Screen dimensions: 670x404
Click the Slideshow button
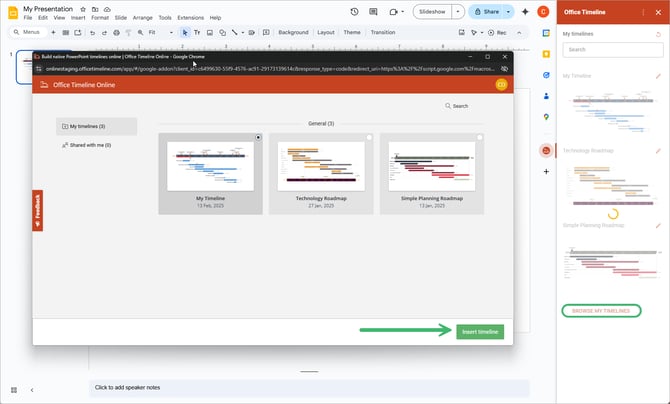click(432, 12)
